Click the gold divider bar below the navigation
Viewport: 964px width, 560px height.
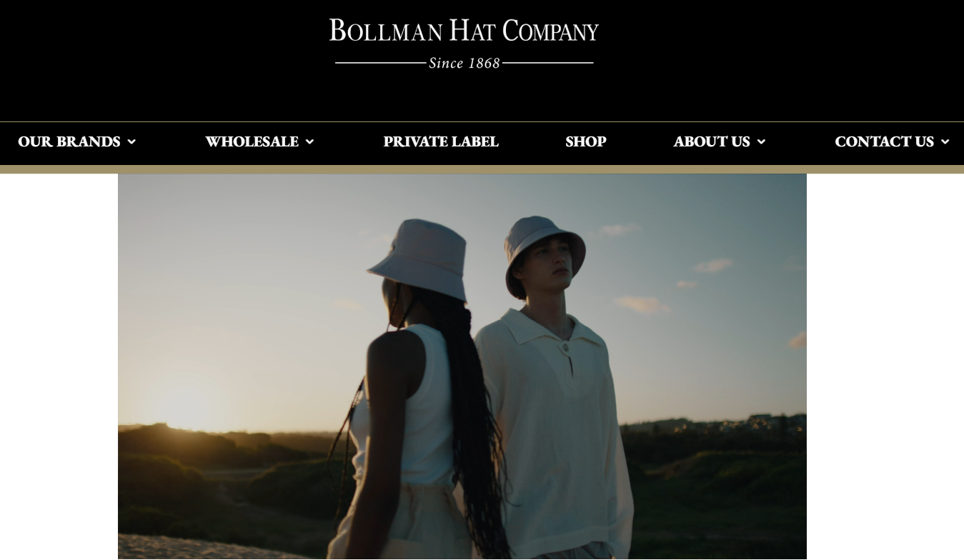point(482,169)
